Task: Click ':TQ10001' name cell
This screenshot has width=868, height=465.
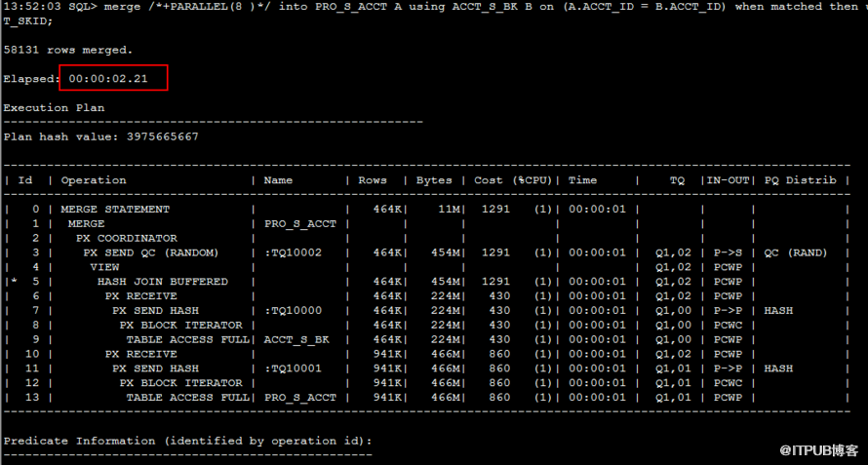Action: point(293,368)
